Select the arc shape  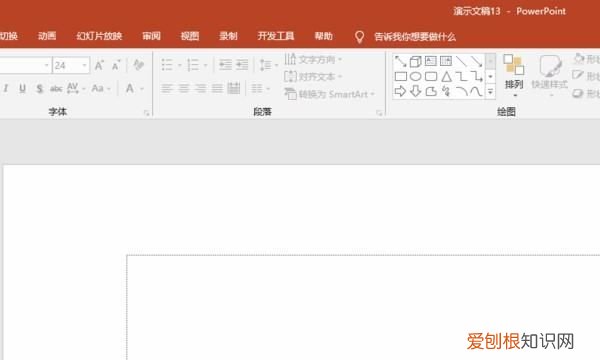point(461,91)
